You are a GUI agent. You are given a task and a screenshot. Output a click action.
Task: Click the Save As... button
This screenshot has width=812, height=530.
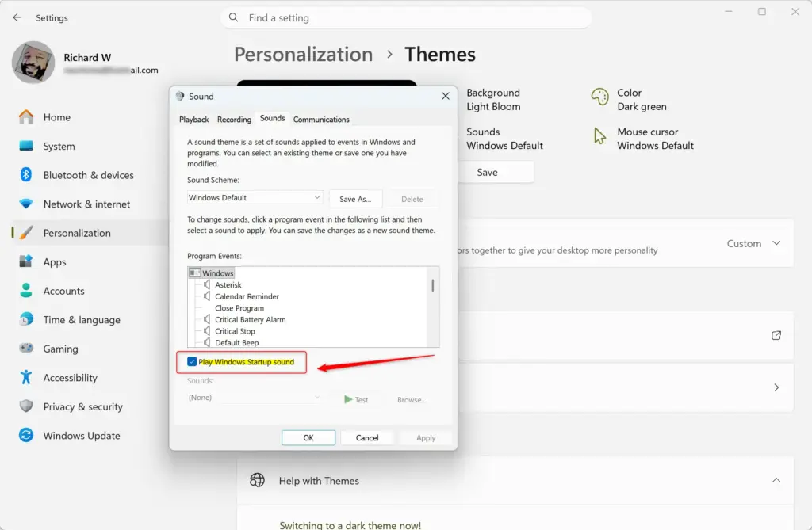[355, 199]
